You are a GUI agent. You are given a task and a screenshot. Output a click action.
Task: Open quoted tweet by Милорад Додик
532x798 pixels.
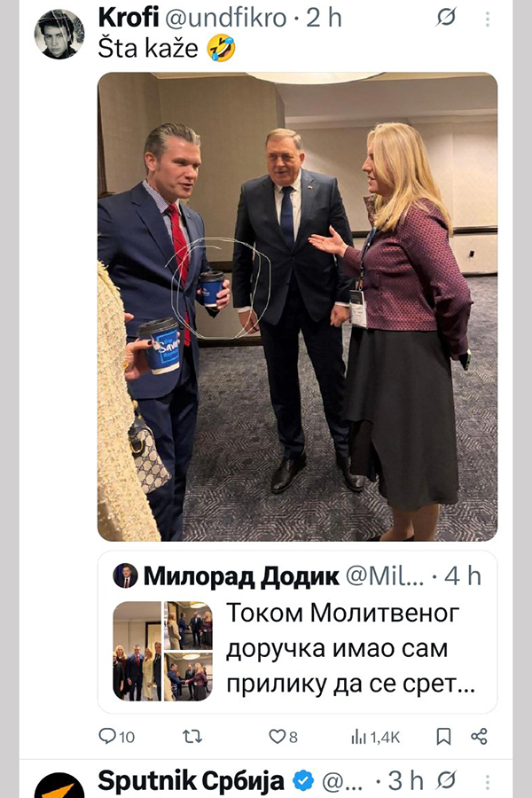(297, 632)
